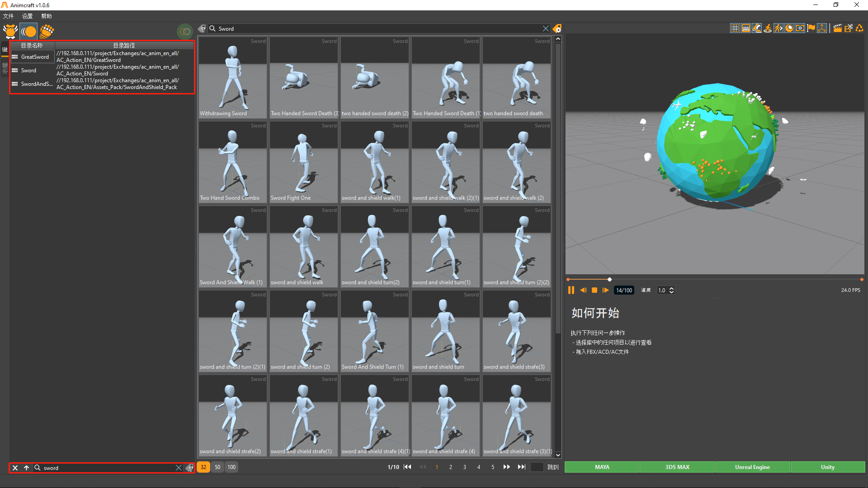The height and width of the screenshot is (488, 868).
Task: Click the bottom search magnifier icon
Action: 38,468
